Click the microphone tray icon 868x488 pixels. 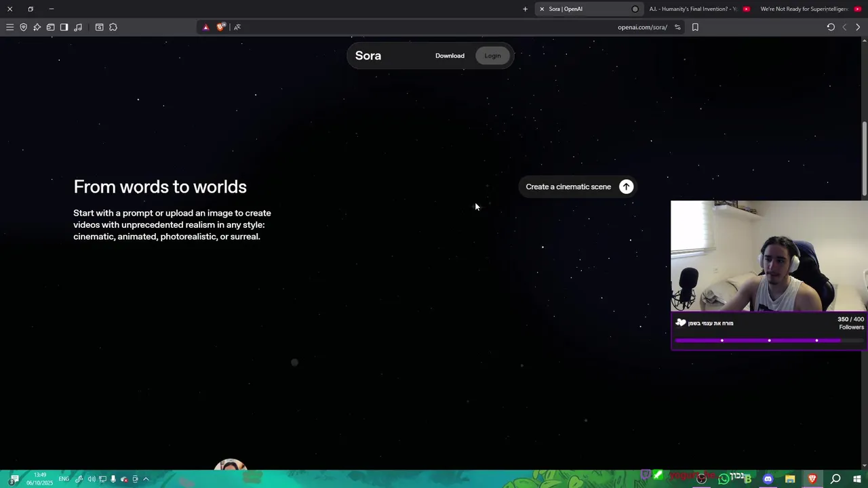pyautogui.click(x=113, y=479)
